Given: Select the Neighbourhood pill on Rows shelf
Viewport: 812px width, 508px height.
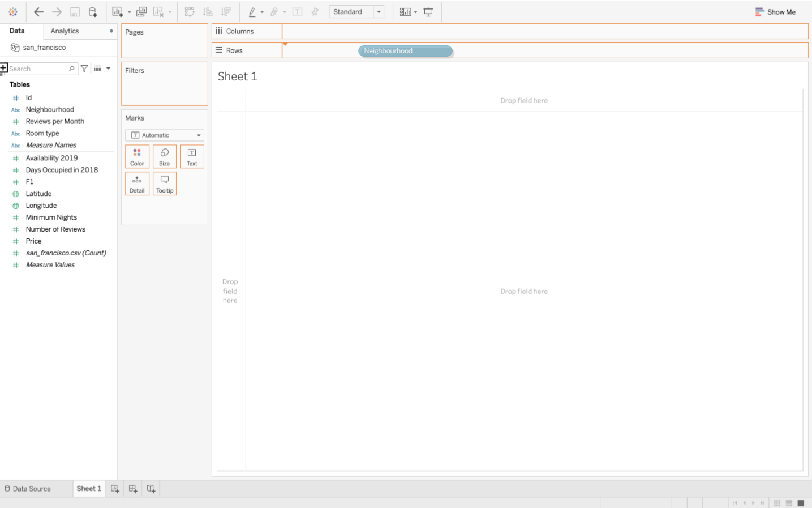Looking at the screenshot, I should point(406,51).
